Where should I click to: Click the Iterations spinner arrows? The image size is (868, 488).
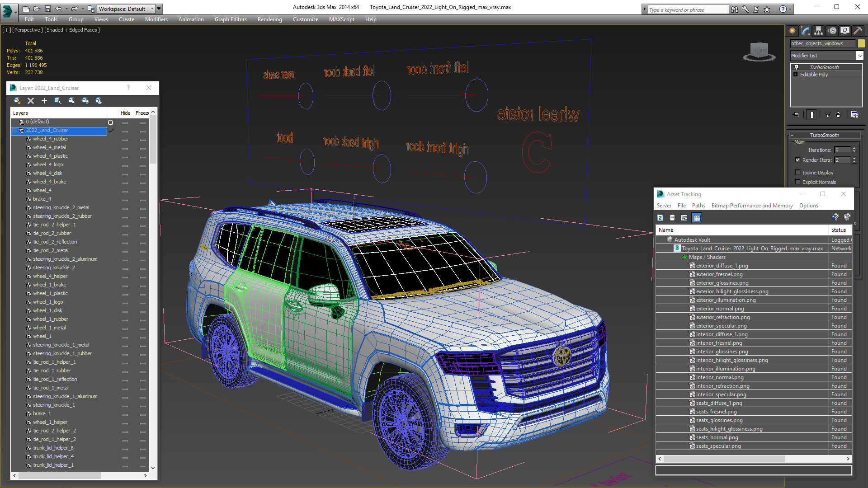point(854,150)
